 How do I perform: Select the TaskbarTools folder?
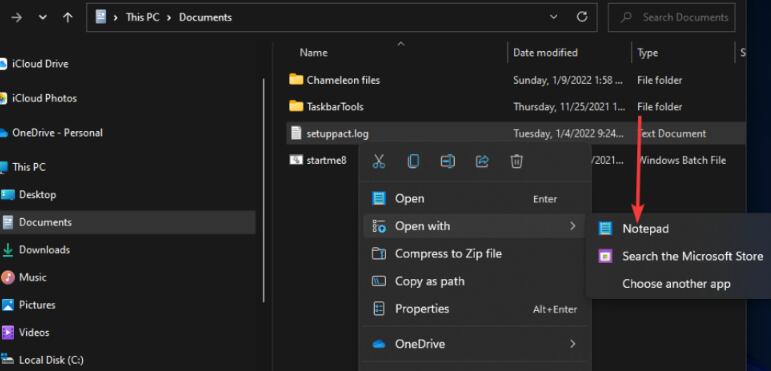click(x=335, y=107)
